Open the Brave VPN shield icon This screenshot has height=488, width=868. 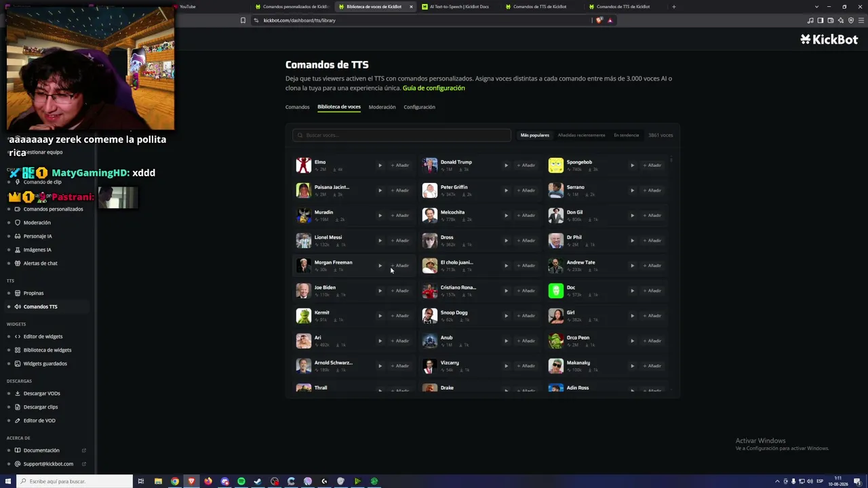click(850, 20)
